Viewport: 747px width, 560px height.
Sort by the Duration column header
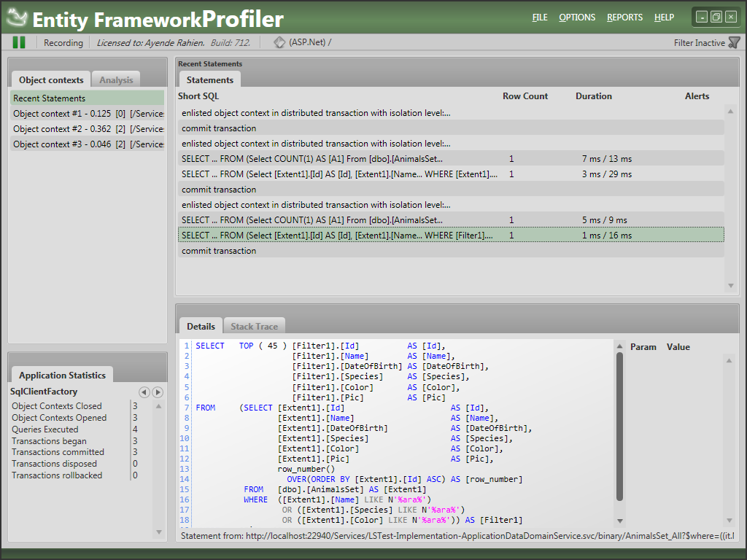coord(594,96)
